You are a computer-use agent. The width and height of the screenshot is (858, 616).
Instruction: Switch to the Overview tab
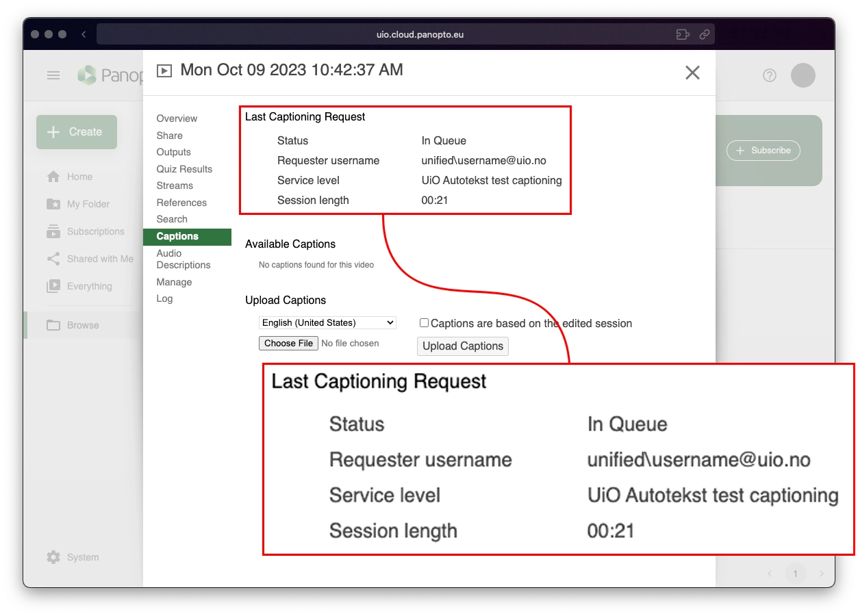[x=177, y=118]
